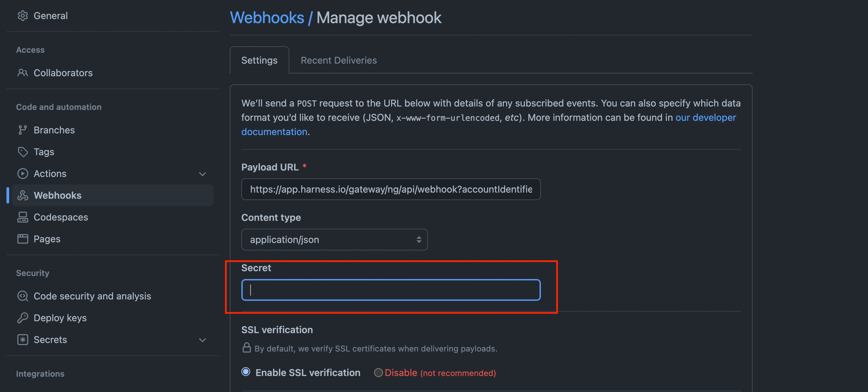Expand the Actions section in the sidebar
This screenshot has width=868, height=392.
(x=202, y=174)
